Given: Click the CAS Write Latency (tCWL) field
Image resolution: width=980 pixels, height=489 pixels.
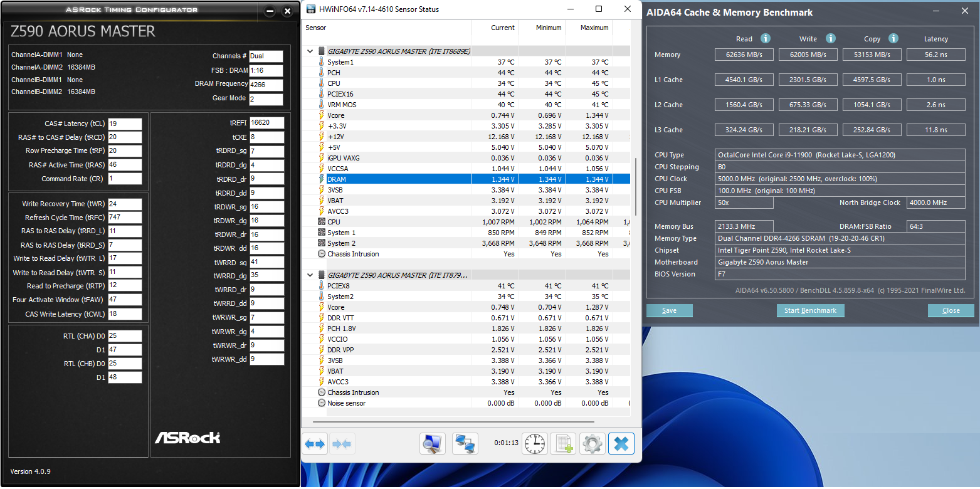Looking at the screenshot, I should pyautogui.click(x=125, y=314).
